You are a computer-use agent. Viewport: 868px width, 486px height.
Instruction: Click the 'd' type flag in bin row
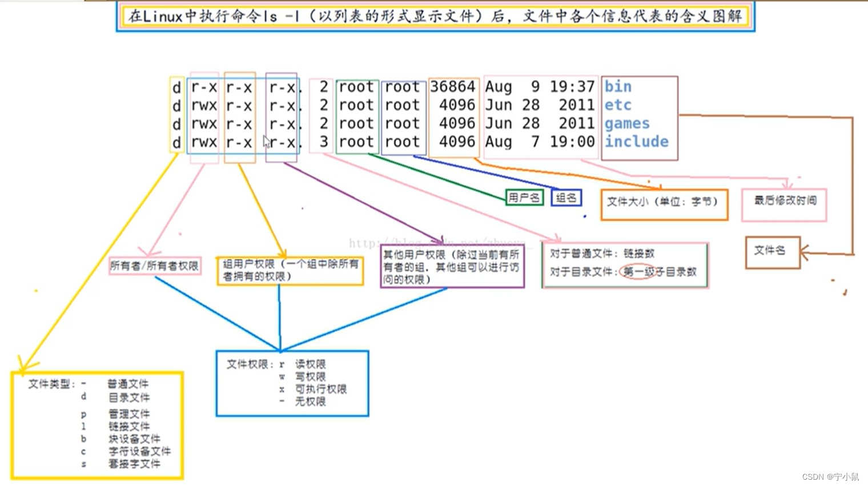click(176, 87)
